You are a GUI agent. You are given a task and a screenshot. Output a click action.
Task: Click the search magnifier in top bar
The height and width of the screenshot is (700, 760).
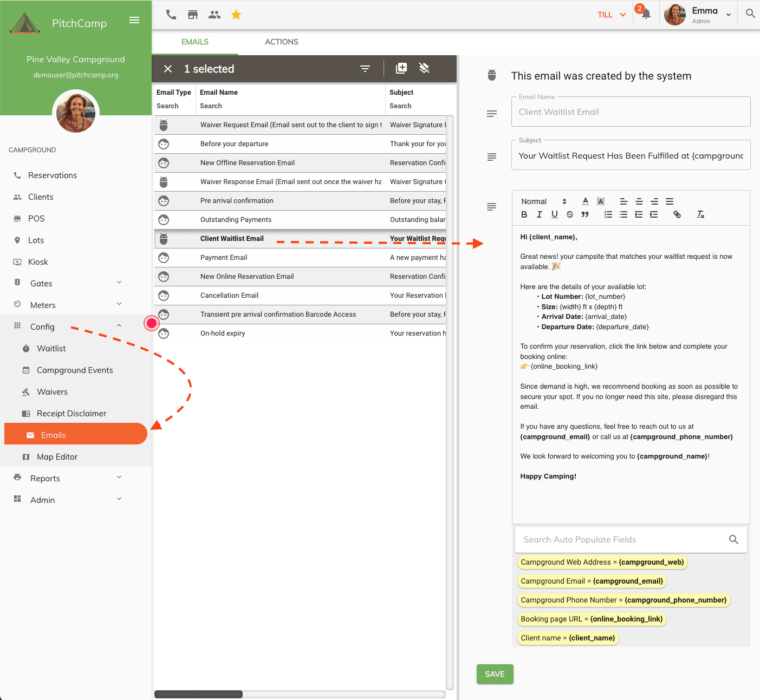coord(750,14)
